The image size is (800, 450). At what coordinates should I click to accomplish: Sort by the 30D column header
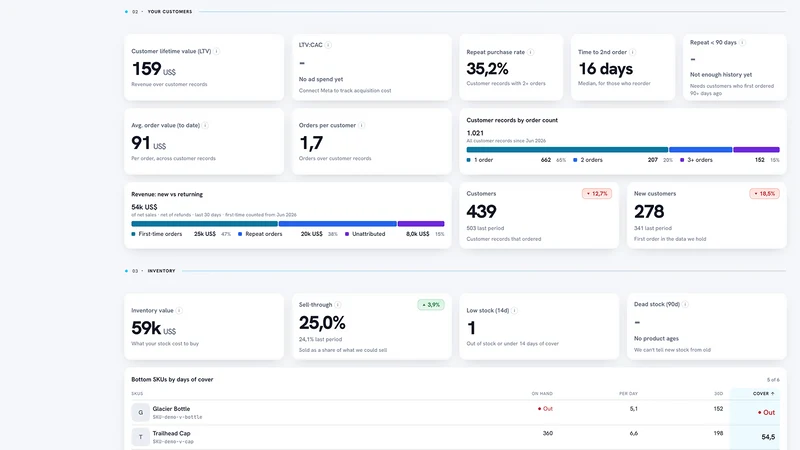718,393
